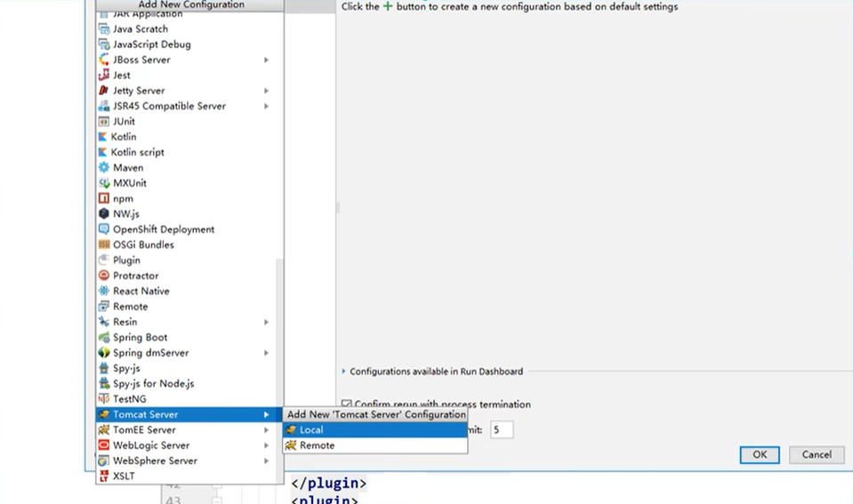Click the TestNG icon

[104, 399]
